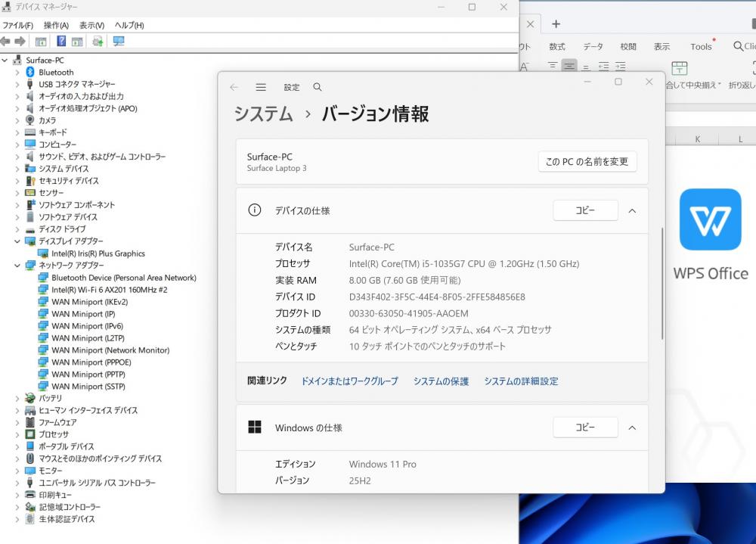
Task: Click the scan for hardware changes icon
Action: (119, 42)
